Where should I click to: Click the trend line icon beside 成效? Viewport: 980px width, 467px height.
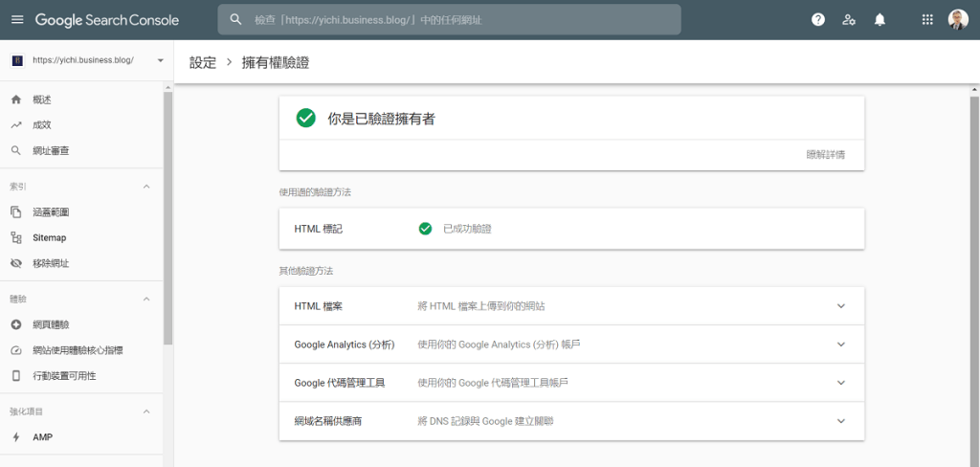click(16, 125)
